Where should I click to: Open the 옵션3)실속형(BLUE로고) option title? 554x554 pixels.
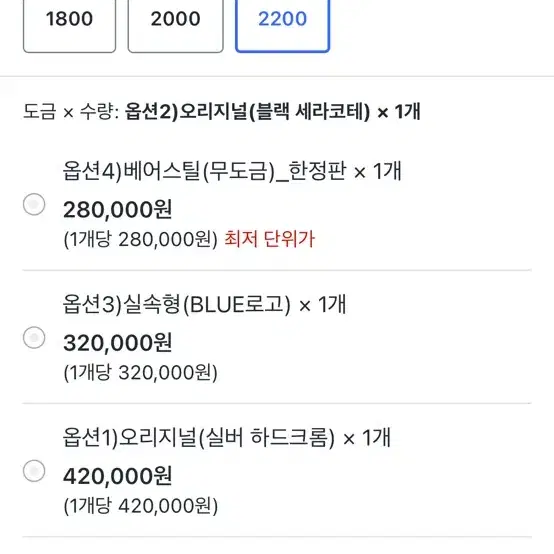177,304
